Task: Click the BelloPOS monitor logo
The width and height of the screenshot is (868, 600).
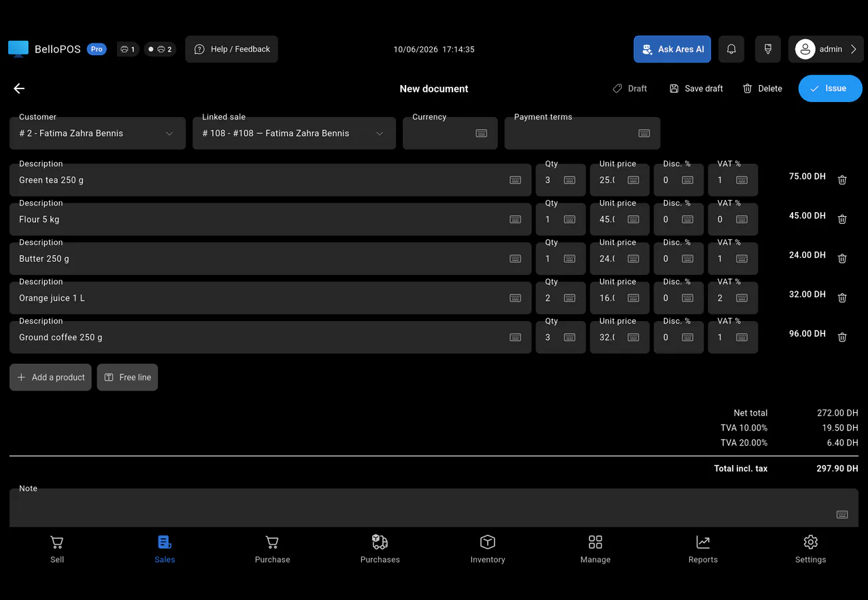Action: 18,49
